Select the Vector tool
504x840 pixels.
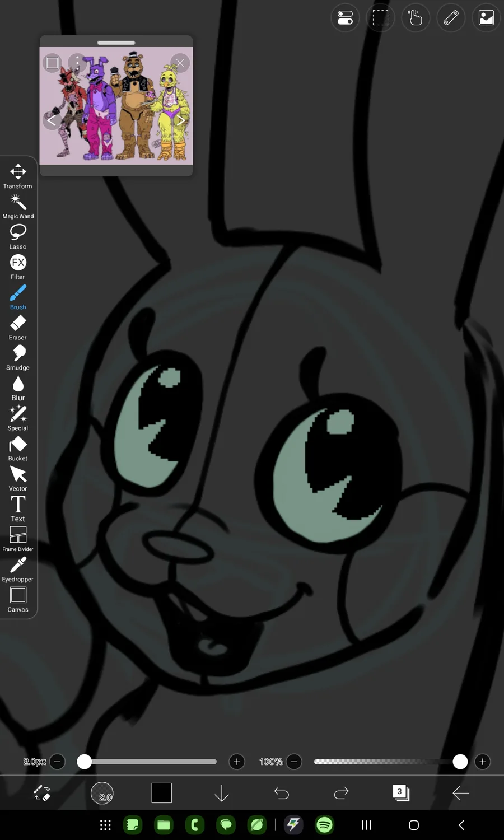point(18,478)
